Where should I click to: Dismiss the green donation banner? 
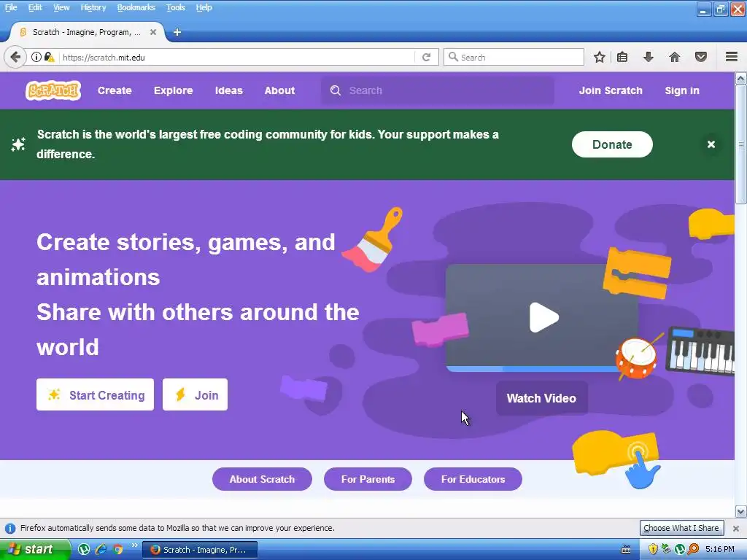(711, 144)
